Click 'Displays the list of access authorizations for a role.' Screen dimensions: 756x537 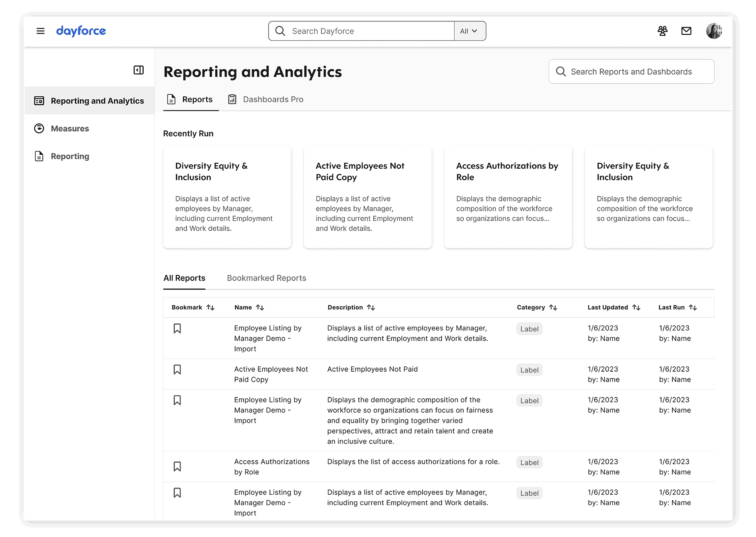point(413,462)
